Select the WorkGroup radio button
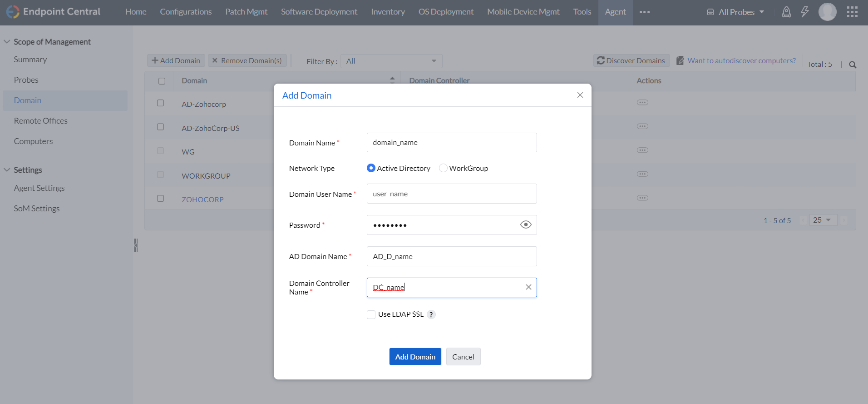868x404 pixels. [x=443, y=168]
